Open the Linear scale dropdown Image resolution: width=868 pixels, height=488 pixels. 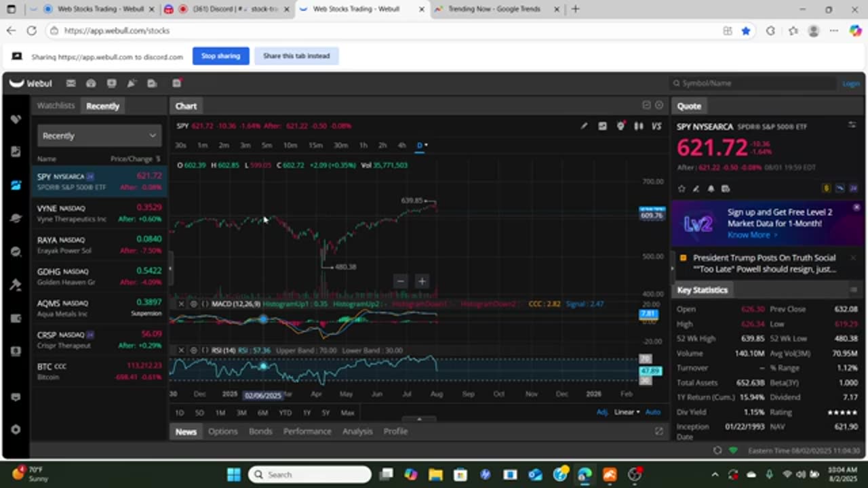pyautogui.click(x=627, y=412)
